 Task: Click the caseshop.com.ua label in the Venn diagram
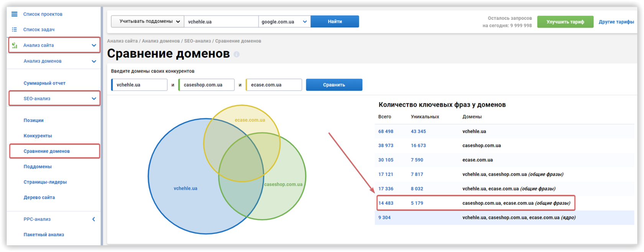click(x=283, y=184)
